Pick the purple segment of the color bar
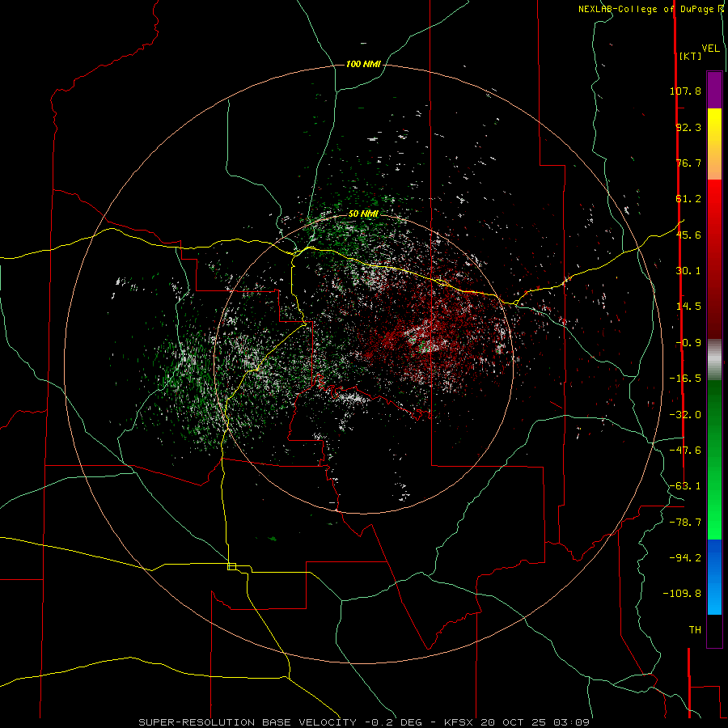 coord(714,90)
